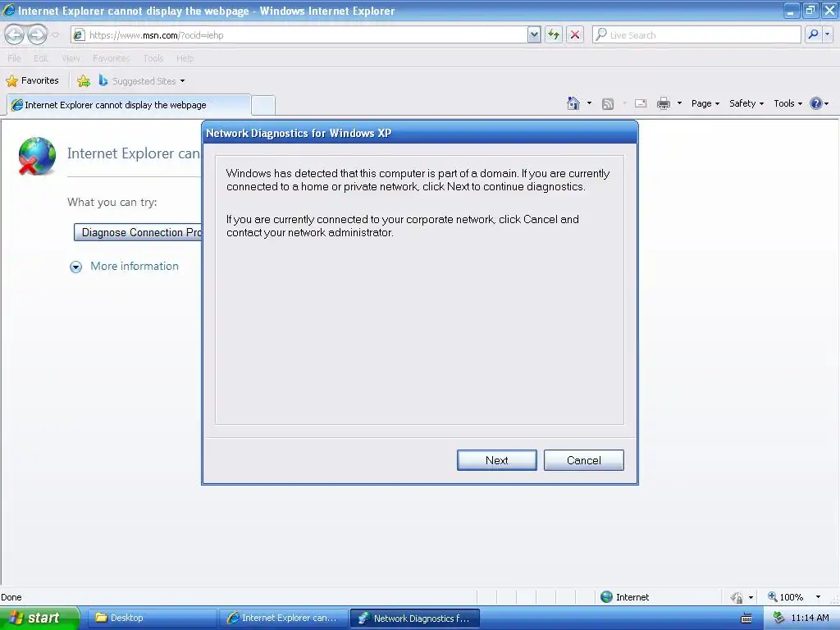Click the Refresh page icon

554,35
